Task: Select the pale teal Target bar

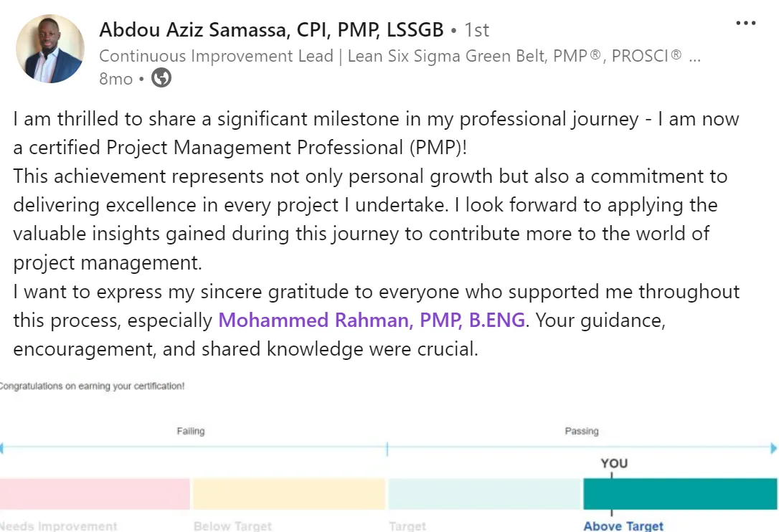Action: (484, 494)
